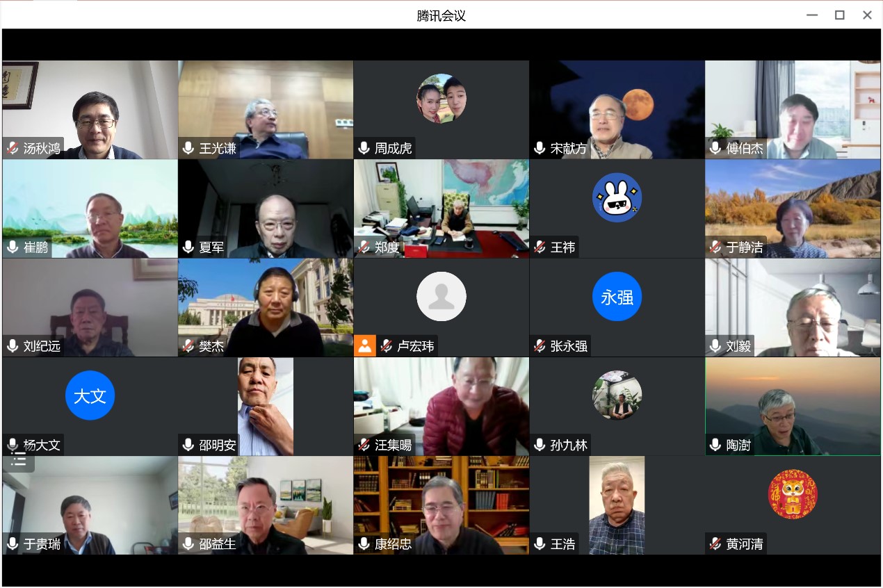Click the microphone icon beside 宋献方
The image size is (883, 588).
coord(540,148)
